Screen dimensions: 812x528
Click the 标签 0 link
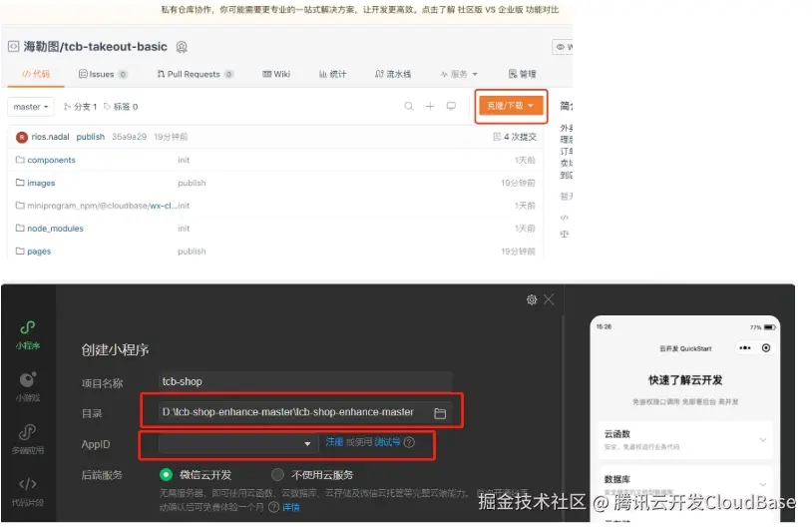(x=121, y=107)
